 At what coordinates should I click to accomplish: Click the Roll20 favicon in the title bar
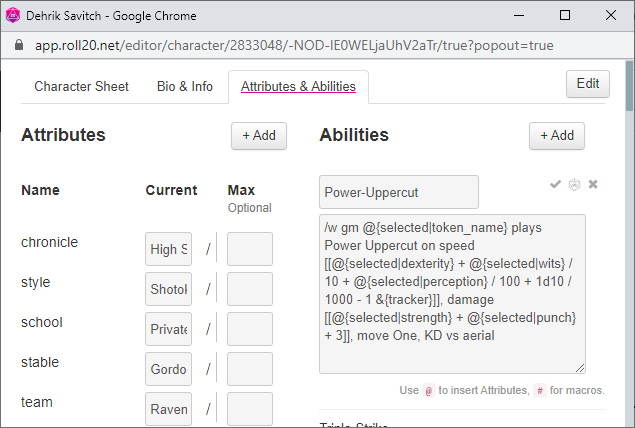pos(15,16)
